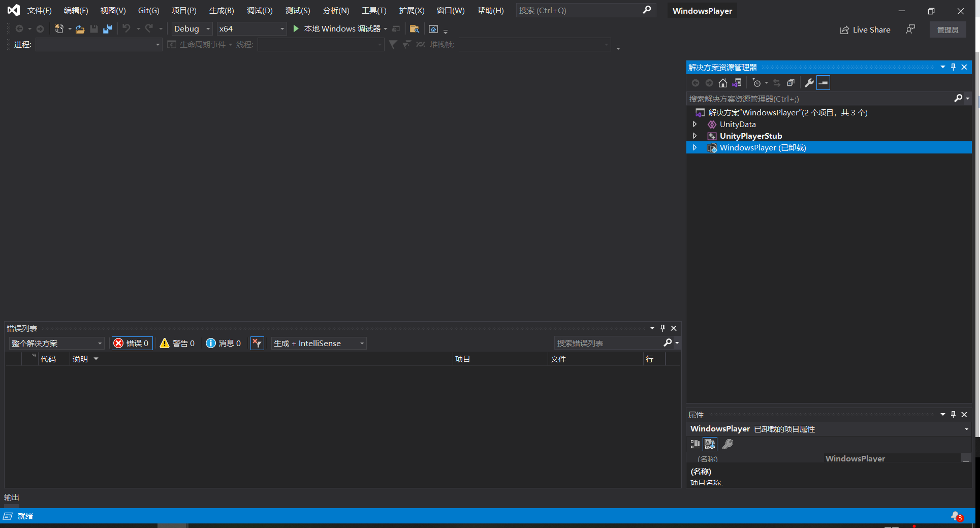Collapse all items in Solution Explorer
The image size is (980, 528).
tap(791, 83)
